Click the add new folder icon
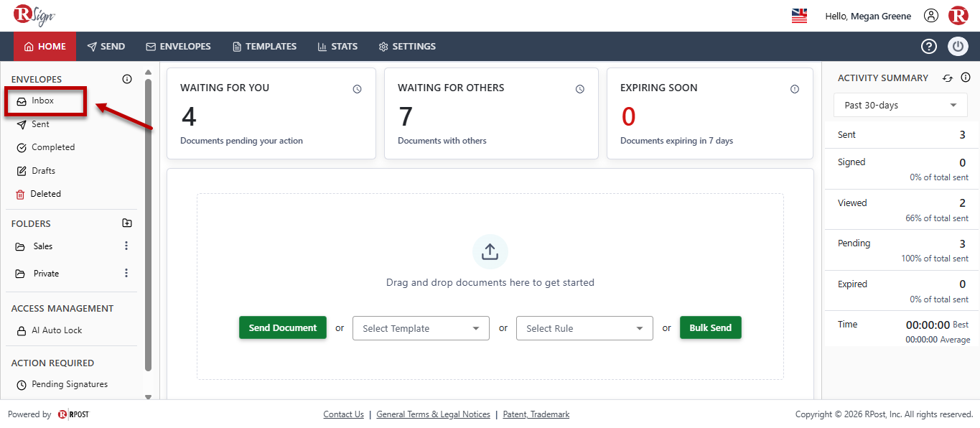Screen dimensions: 980x428 [127, 223]
